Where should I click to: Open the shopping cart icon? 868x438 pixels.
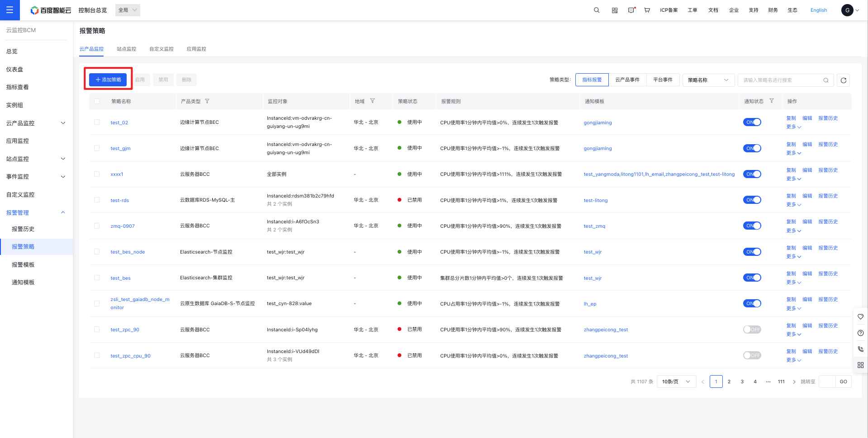[647, 10]
